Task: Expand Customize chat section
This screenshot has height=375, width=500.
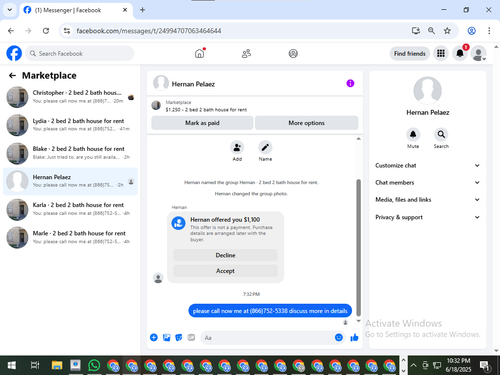Action: 428,165
